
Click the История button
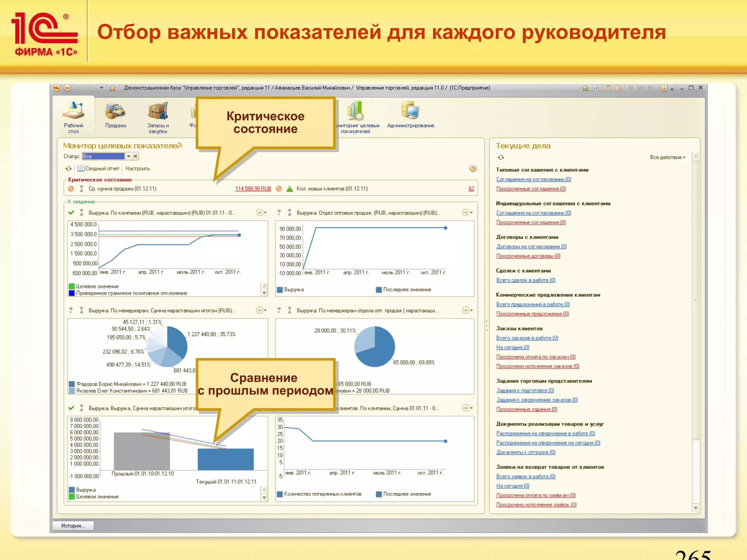coord(73,525)
